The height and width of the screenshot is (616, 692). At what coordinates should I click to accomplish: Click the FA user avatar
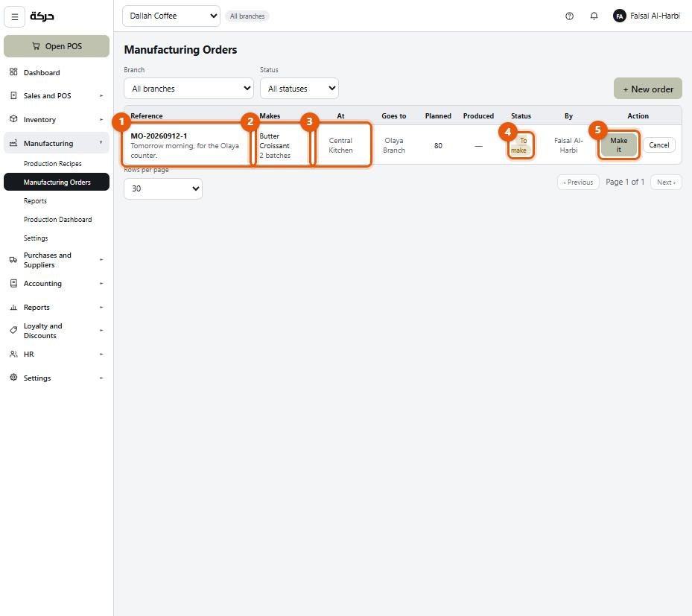point(620,16)
